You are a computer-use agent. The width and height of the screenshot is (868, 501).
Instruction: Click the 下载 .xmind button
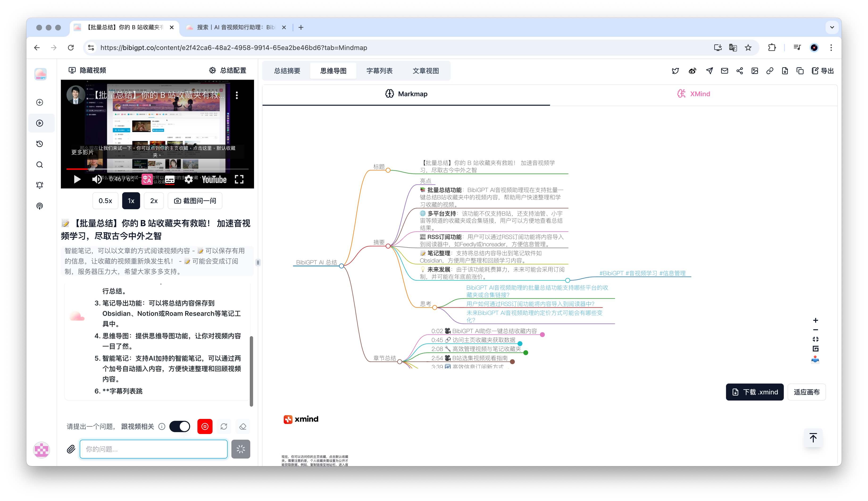tap(755, 392)
